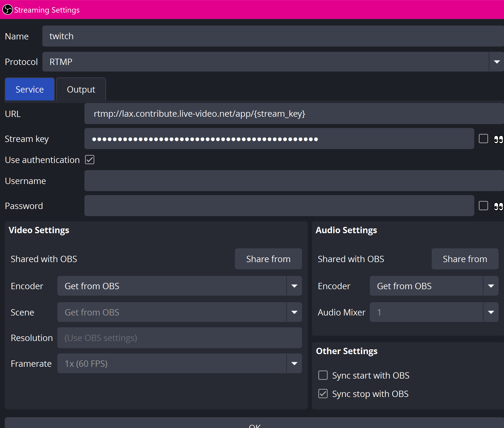Click Shared with OBS text in Video Settings
The image size is (504, 428).
[x=44, y=259]
